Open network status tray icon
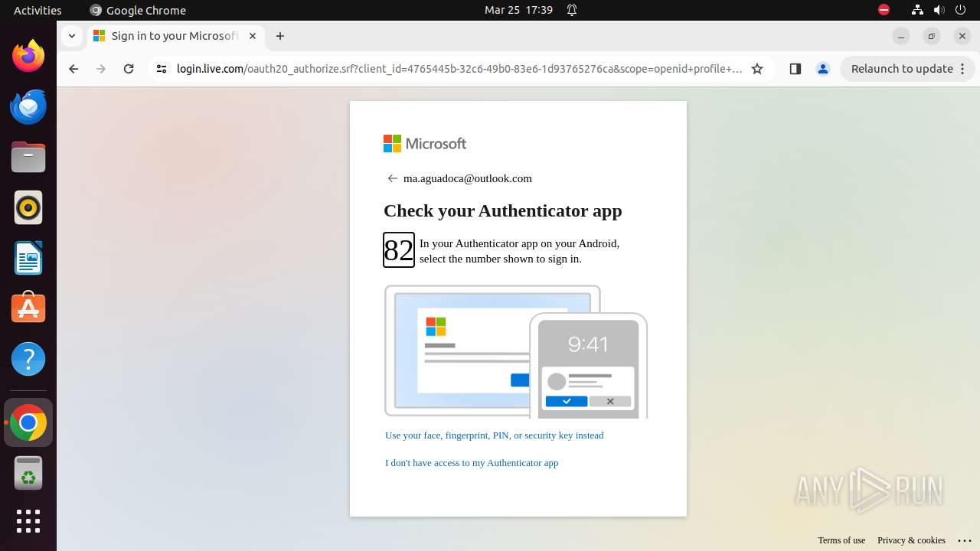Viewport: 980px width, 551px height. point(917,10)
